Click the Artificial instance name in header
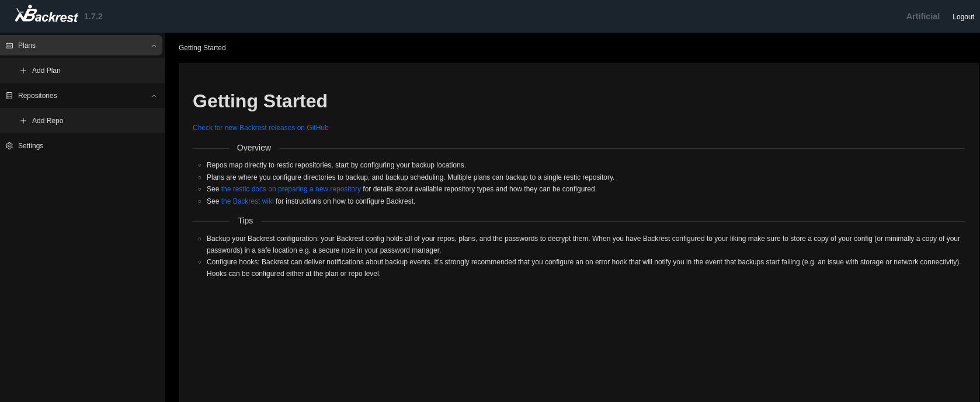The image size is (980, 402). tap(922, 16)
